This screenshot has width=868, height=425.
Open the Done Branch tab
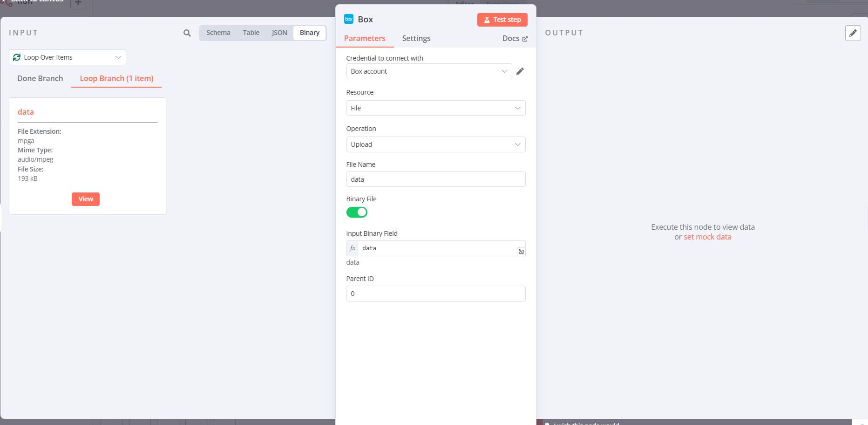tap(40, 78)
